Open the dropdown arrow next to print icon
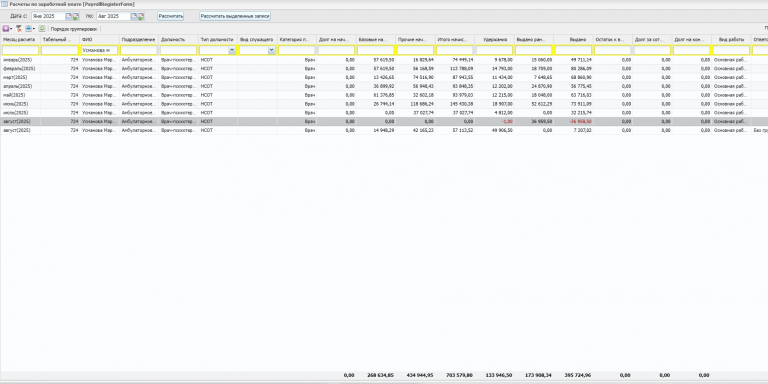 [34, 29]
